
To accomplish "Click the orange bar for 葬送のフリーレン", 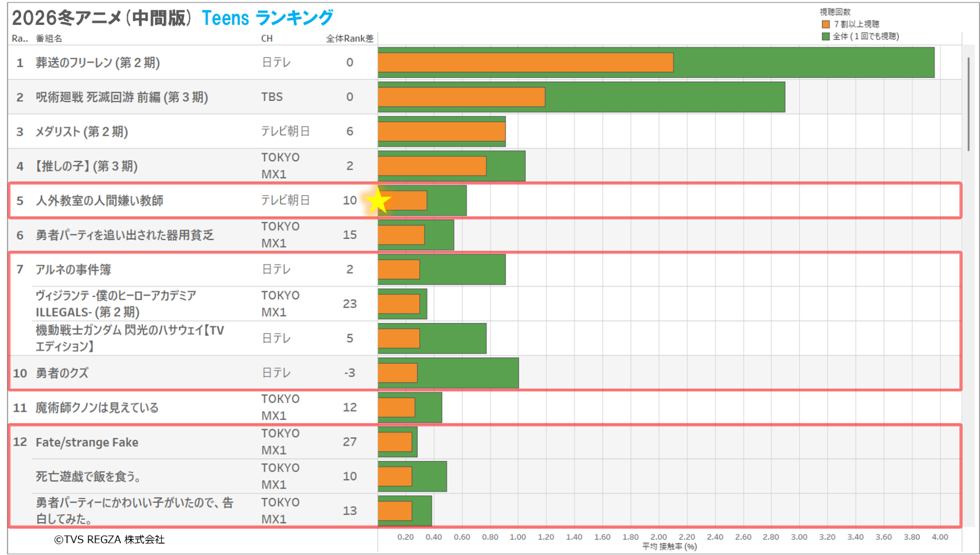I will (525, 63).
